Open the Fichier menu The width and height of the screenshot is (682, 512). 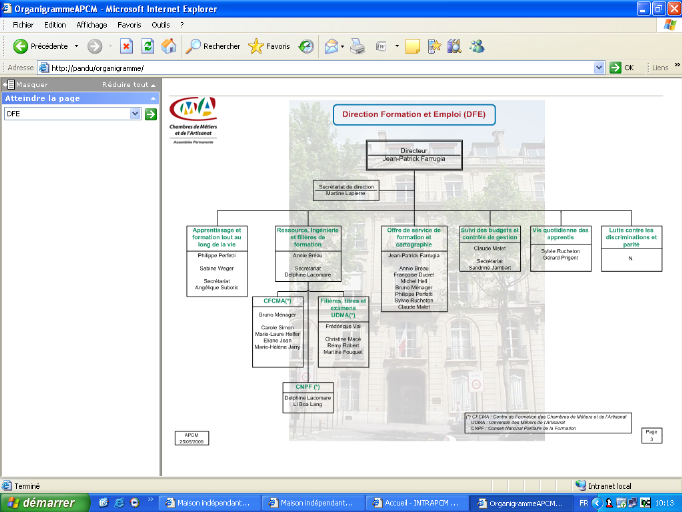[x=22, y=24]
